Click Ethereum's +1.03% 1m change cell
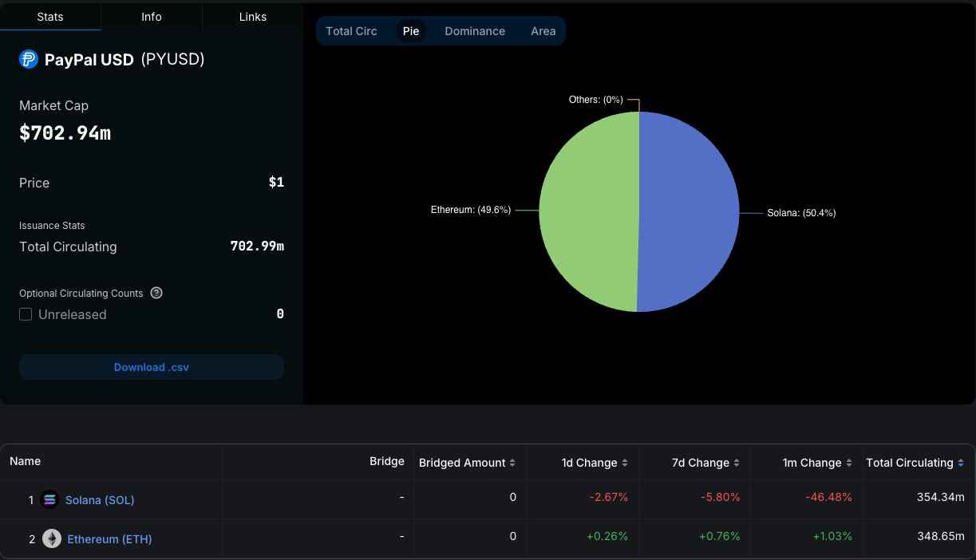This screenshot has height=560, width=976. (x=832, y=536)
